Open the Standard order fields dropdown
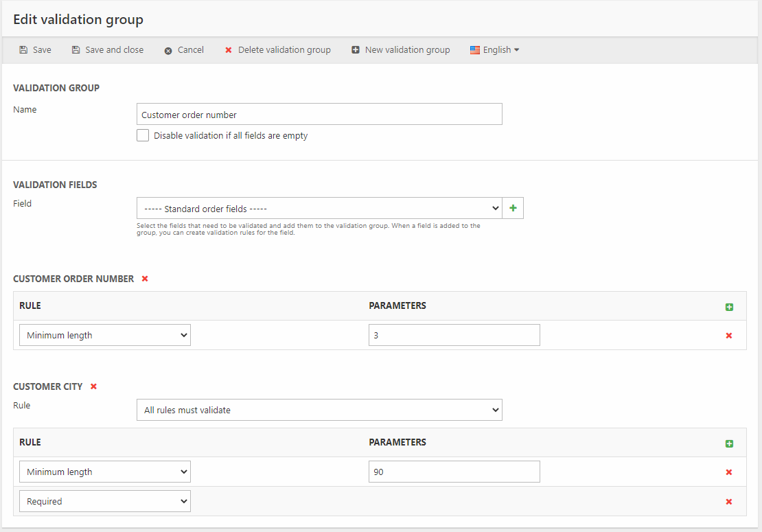Viewport: 762px width, 532px height. pyautogui.click(x=319, y=208)
